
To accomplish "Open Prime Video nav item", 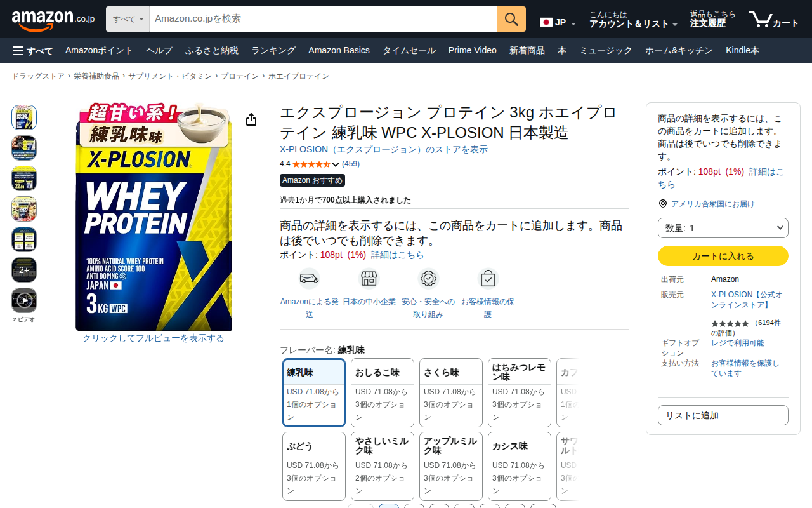I will point(473,51).
